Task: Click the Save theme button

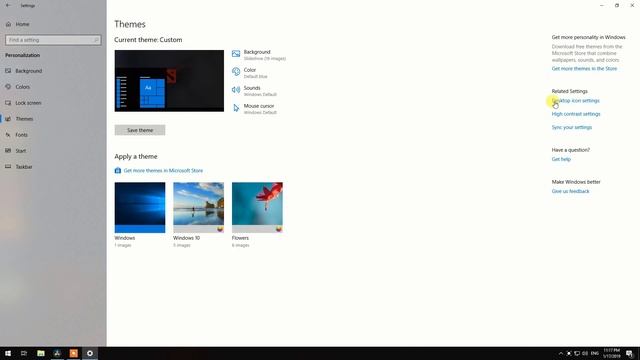Action: pos(140,130)
